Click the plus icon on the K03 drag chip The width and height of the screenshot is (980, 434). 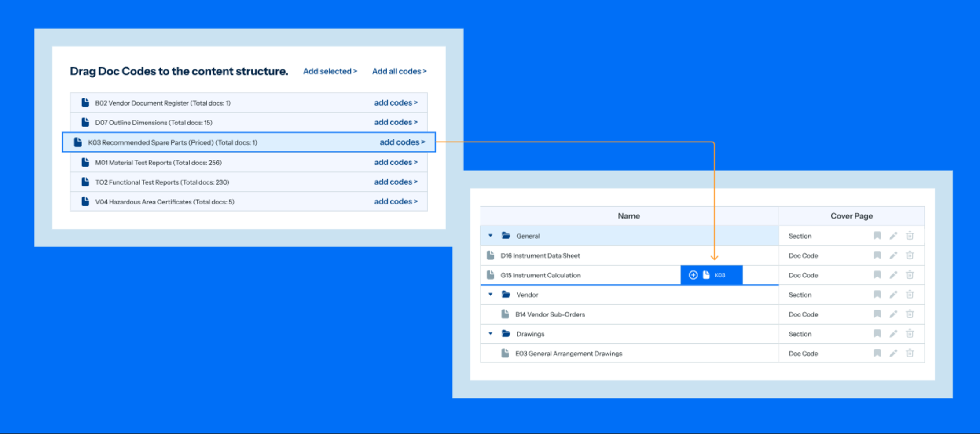point(693,275)
